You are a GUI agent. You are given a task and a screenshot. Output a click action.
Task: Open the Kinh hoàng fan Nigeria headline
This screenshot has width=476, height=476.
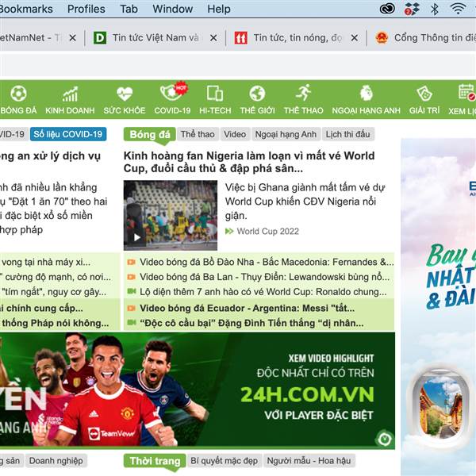point(249,162)
